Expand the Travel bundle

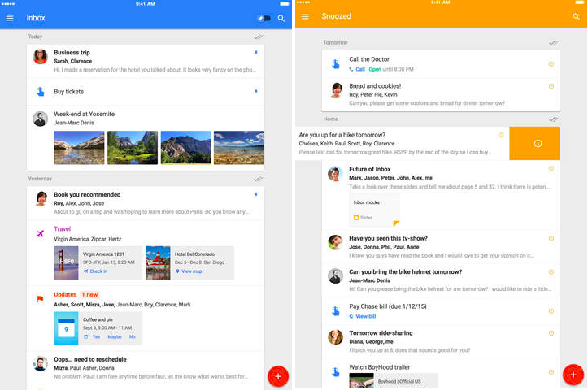point(63,229)
